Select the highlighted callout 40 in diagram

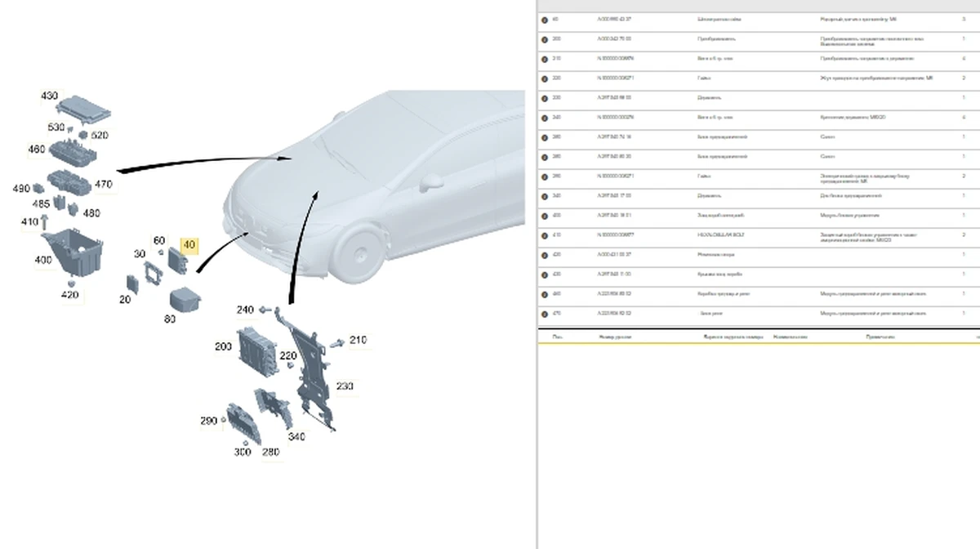tap(189, 244)
